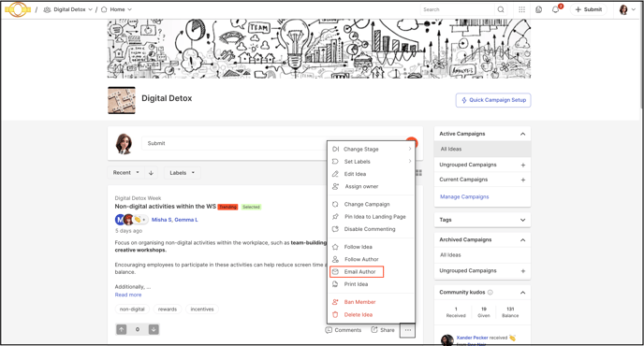Click the Digital Detox community thumbnail
Screen dimensions: 644x346
click(122, 100)
